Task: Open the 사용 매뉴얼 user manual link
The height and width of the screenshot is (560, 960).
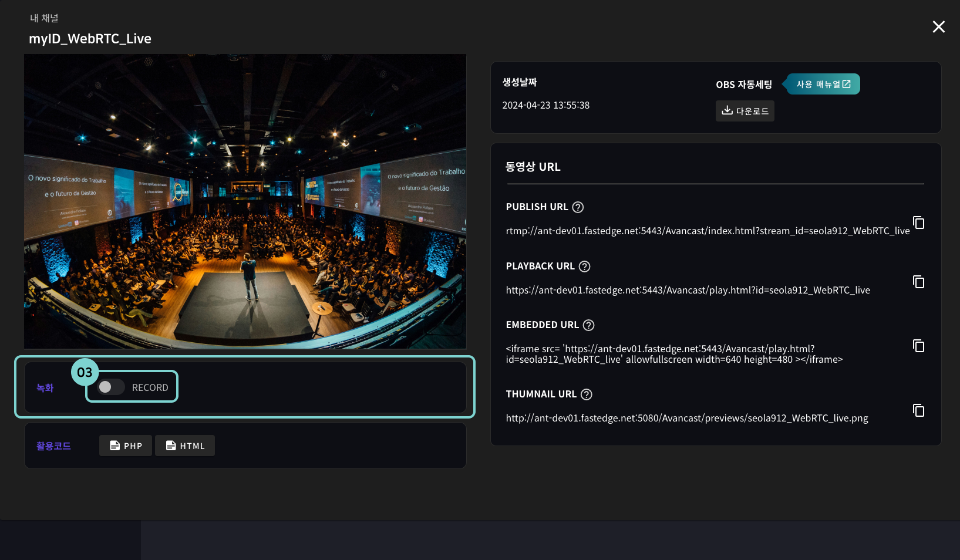Action: (823, 84)
